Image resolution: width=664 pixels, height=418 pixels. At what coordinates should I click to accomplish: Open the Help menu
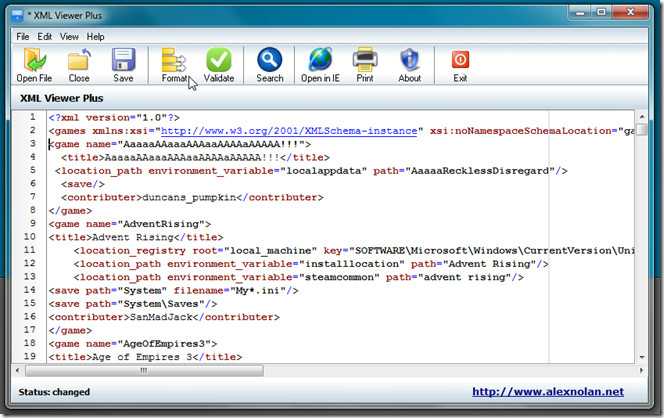tap(95, 37)
